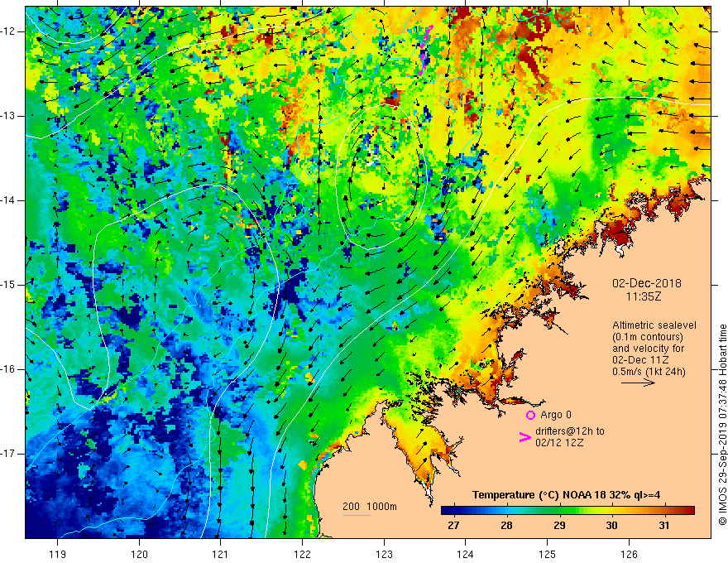Click the magenta Argo circle legend symbol
728x563 pixels.
pos(530,415)
